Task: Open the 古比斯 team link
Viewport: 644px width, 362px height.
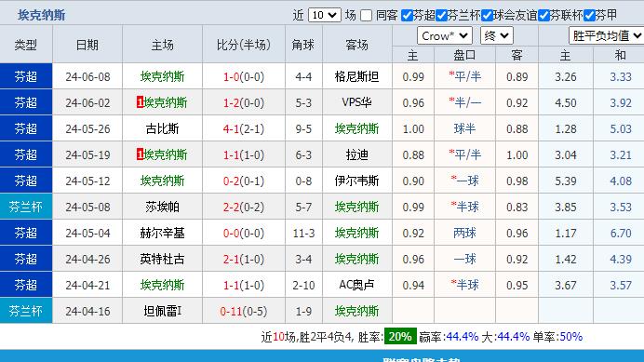Action: (162, 129)
